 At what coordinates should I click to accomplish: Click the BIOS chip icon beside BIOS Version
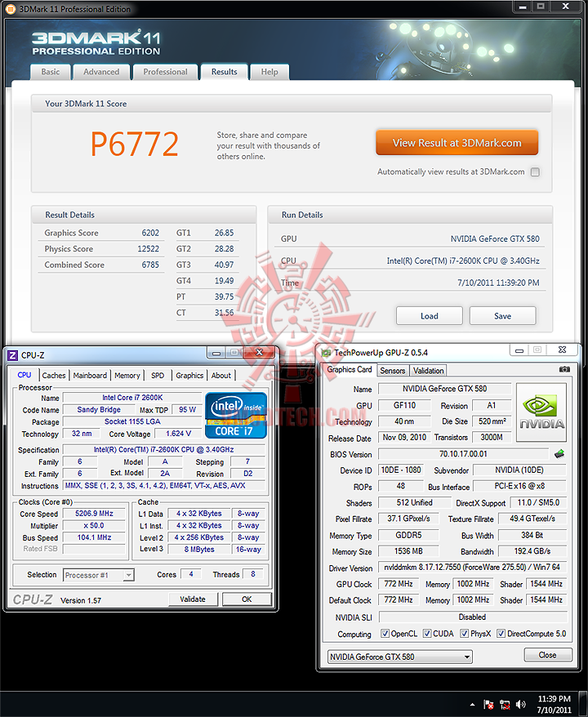pyautogui.click(x=559, y=453)
